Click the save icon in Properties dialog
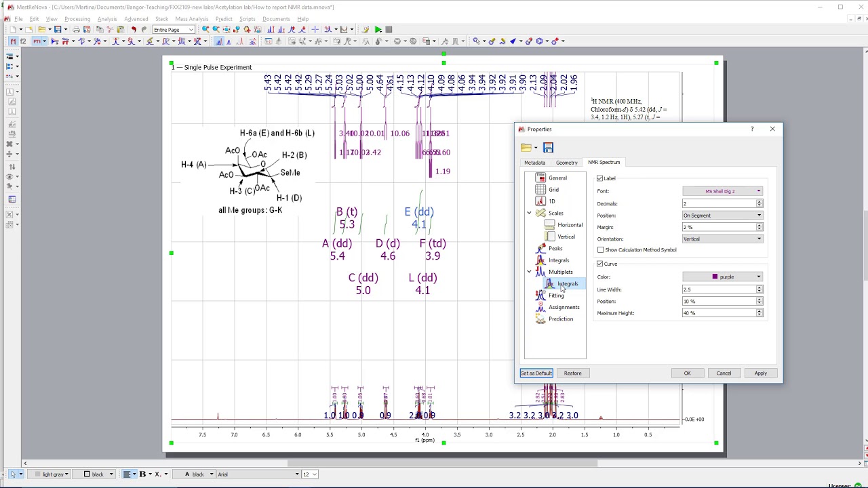 [549, 148]
